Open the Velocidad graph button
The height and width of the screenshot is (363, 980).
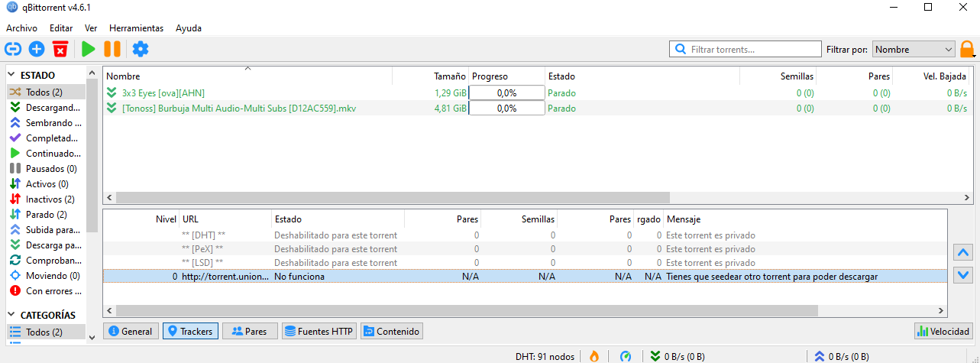click(x=943, y=332)
